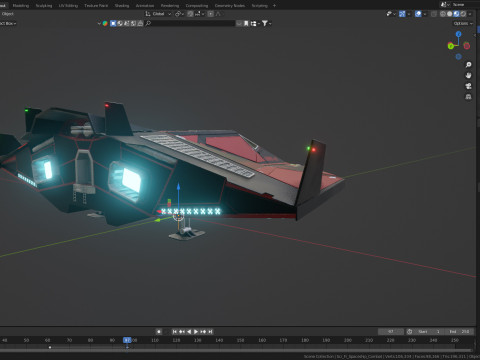Image resolution: width=480 pixels, height=360 pixels.
Task: Toggle the camera view icon
Action: click(468, 86)
